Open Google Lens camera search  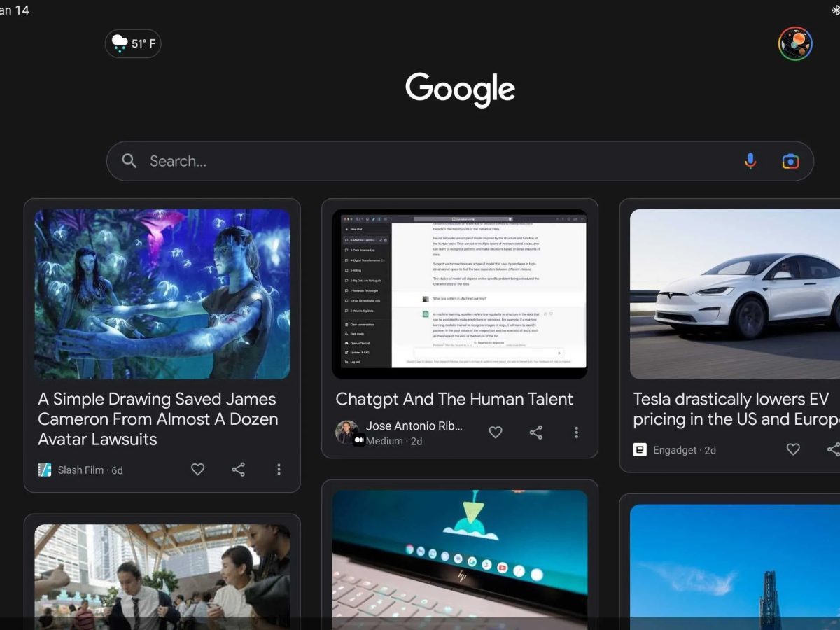790,161
